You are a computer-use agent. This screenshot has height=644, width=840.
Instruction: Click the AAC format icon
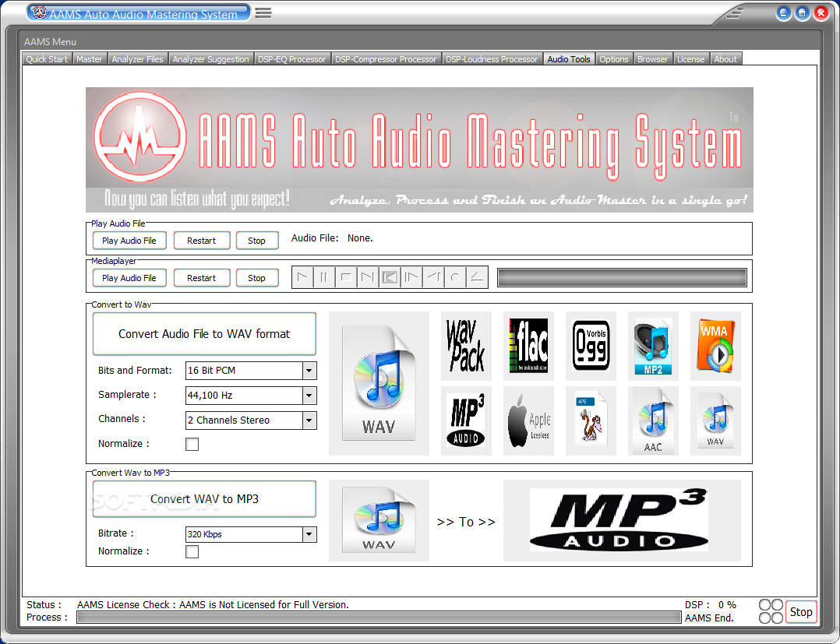tap(653, 421)
